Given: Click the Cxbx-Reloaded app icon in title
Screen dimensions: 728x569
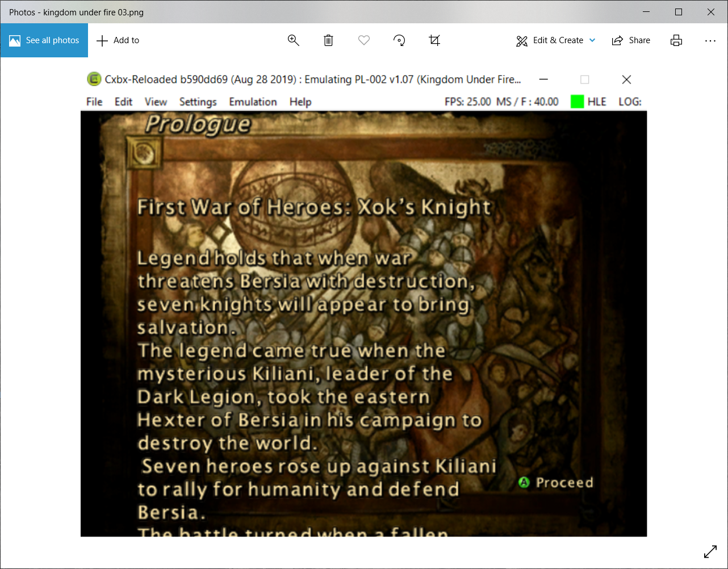Looking at the screenshot, I should coord(94,80).
